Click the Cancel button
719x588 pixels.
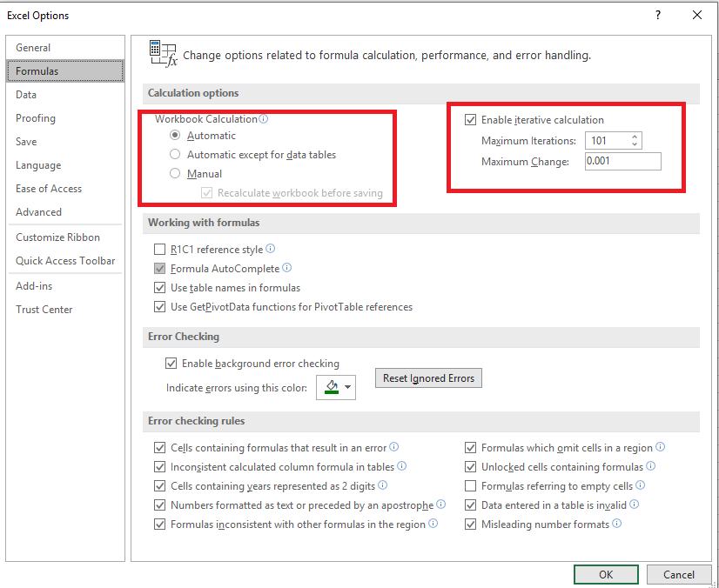click(679, 575)
